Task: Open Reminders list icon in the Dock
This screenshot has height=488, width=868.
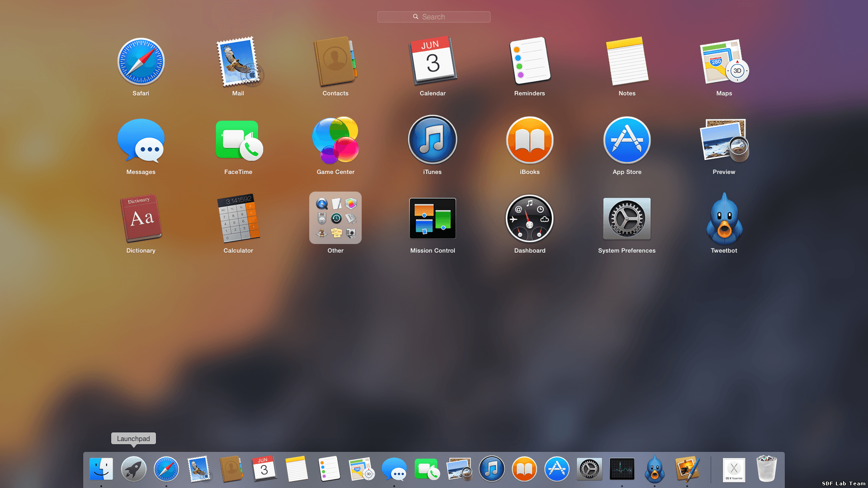Action: (329, 469)
